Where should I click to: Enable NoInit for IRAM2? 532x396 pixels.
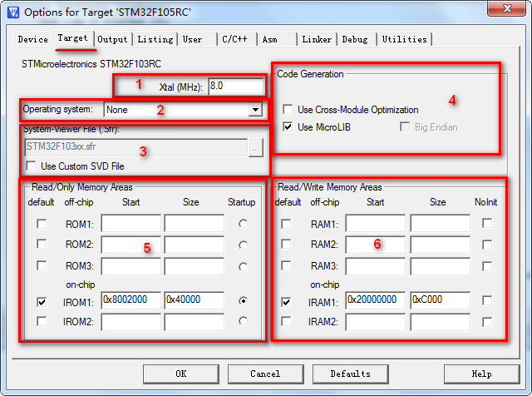coord(487,322)
